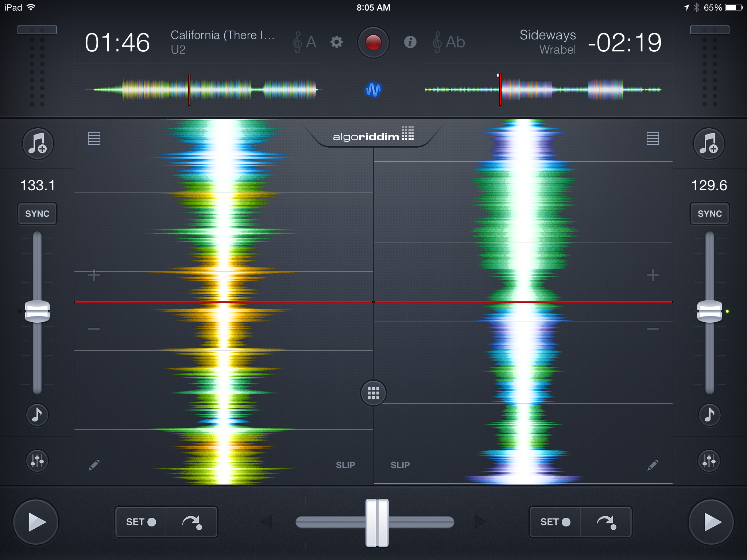Image resolution: width=747 pixels, height=560 pixels.
Task: Open right deck EQ mixer controls
Action: [709, 461]
